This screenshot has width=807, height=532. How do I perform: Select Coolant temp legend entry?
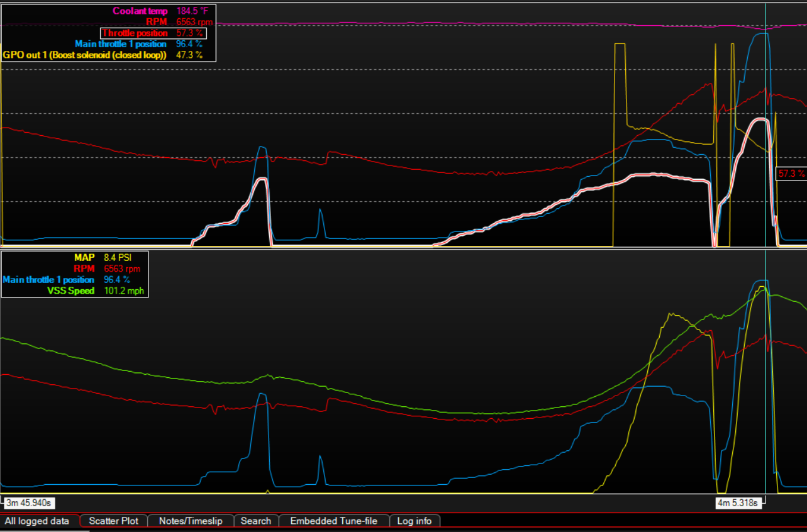coord(140,11)
